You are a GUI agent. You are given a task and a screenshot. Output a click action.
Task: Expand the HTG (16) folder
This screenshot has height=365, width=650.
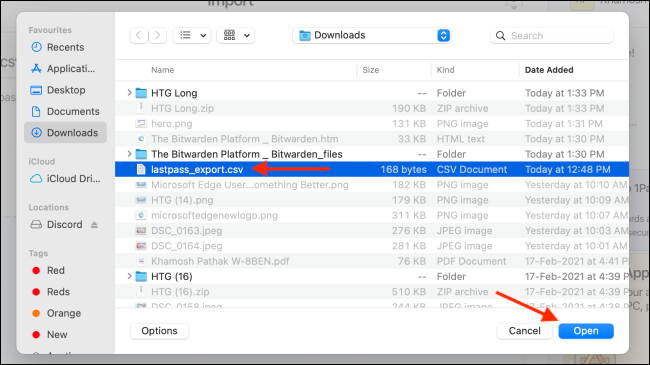[129, 276]
